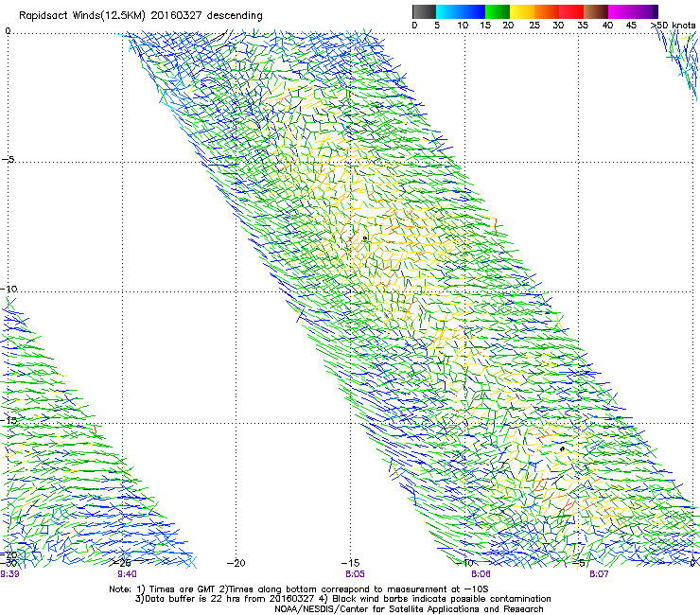
Task: Click the cyan 5-10 knots legend swatch
Action: pos(448,11)
